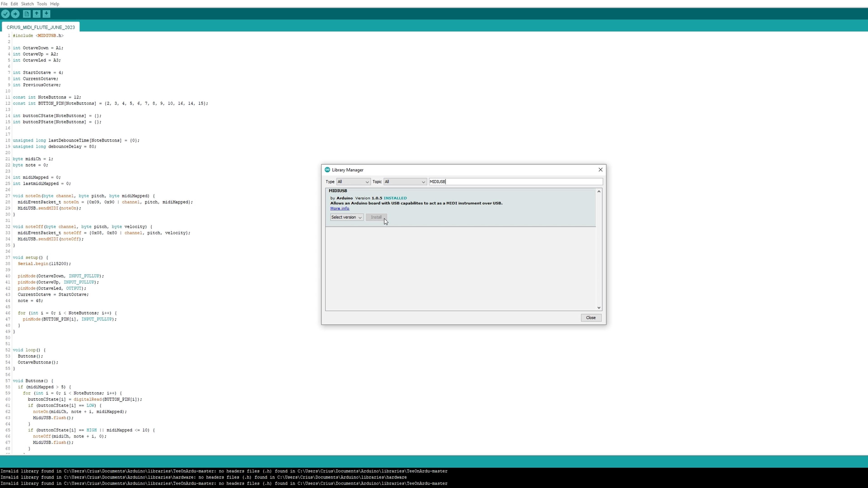The height and width of the screenshot is (488, 868).
Task: Close Library Manager with X button
Action: (600, 170)
